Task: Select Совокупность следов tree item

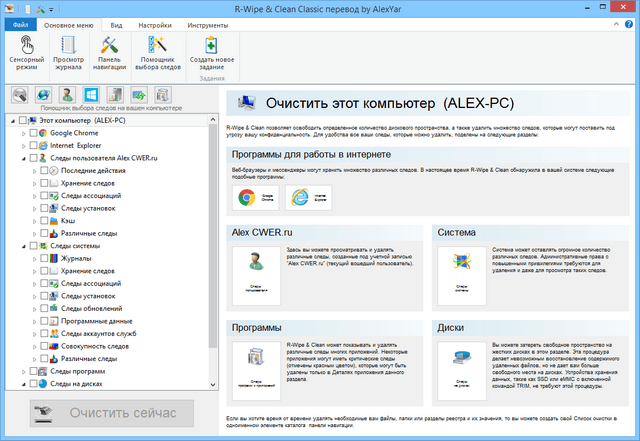Action: (95, 346)
